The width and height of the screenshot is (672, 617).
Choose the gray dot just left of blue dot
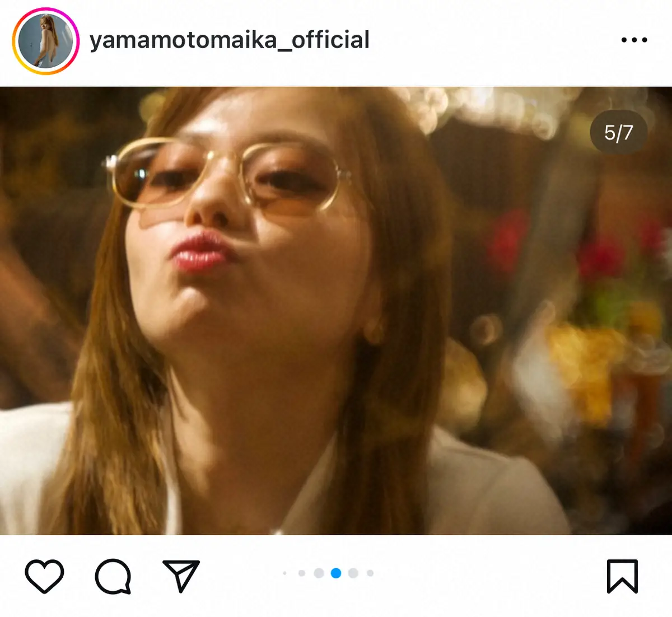[x=319, y=573]
